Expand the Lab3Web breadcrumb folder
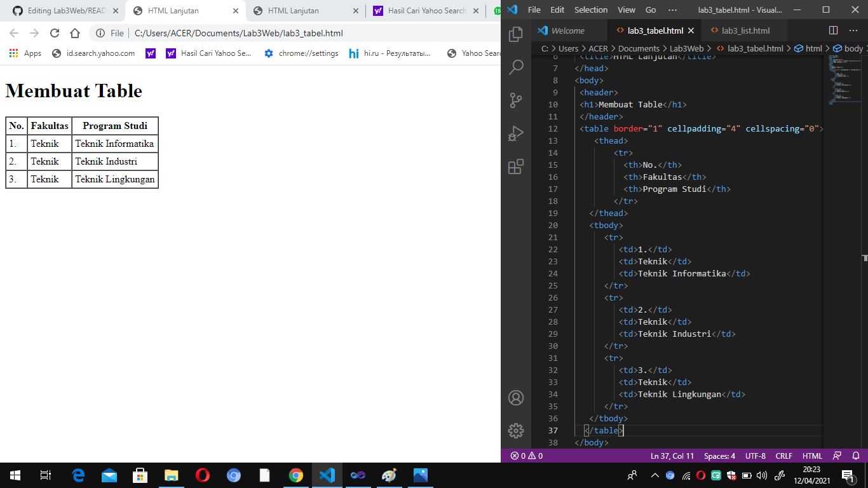Image resolution: width=868 pixels, height=488 pixels. 686,48
